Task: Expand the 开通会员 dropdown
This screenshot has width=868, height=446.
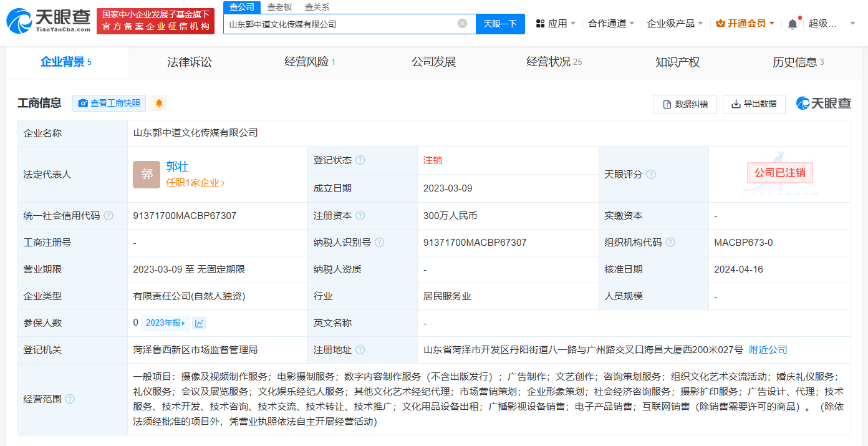Action: (x=745, y=22)
